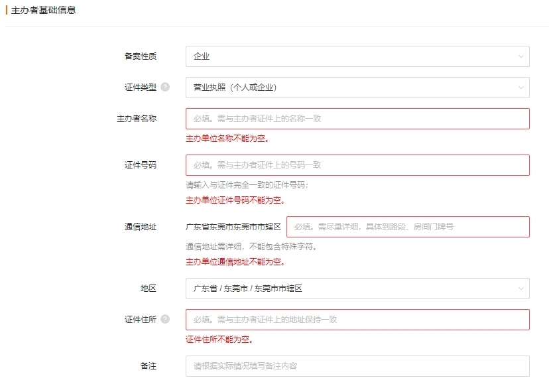Click the 主办者基础信息 section heading
Image resolution: width=549 pixels, height=392 pixels.
click(x=43, y=10)
